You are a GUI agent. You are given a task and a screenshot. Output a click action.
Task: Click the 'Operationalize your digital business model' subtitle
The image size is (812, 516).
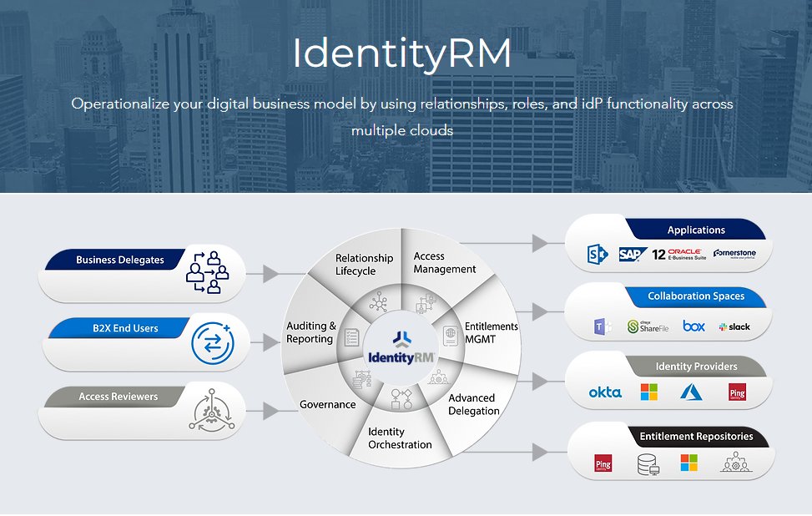[x=402, y=117]
